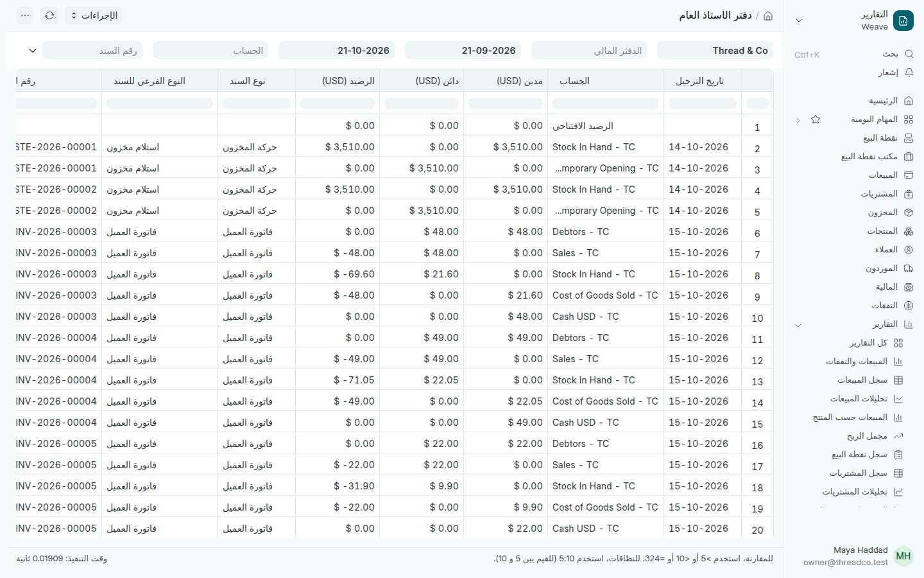Open notifications bell (إشعار)
924x578 pixels.
909,73
